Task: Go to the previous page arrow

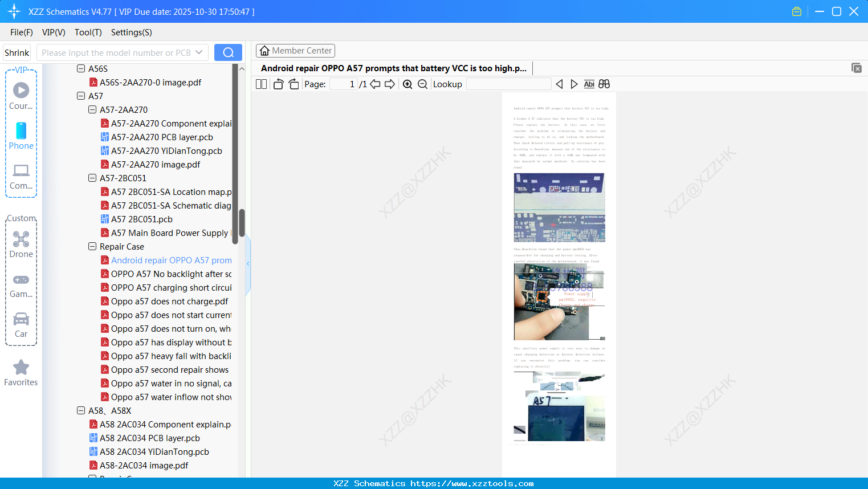Action: click(375, 84)
